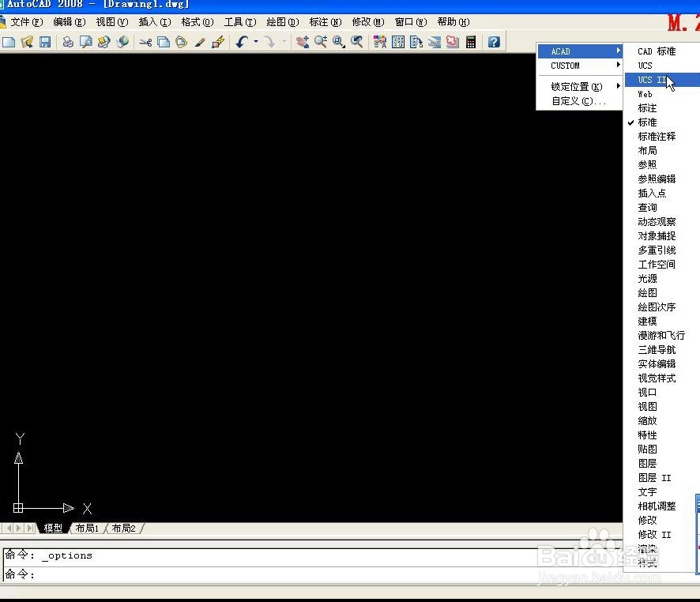700x602 pixels.
Task: Toggle the 标准注释 toolbar
Action: click(x=661, y=137)
